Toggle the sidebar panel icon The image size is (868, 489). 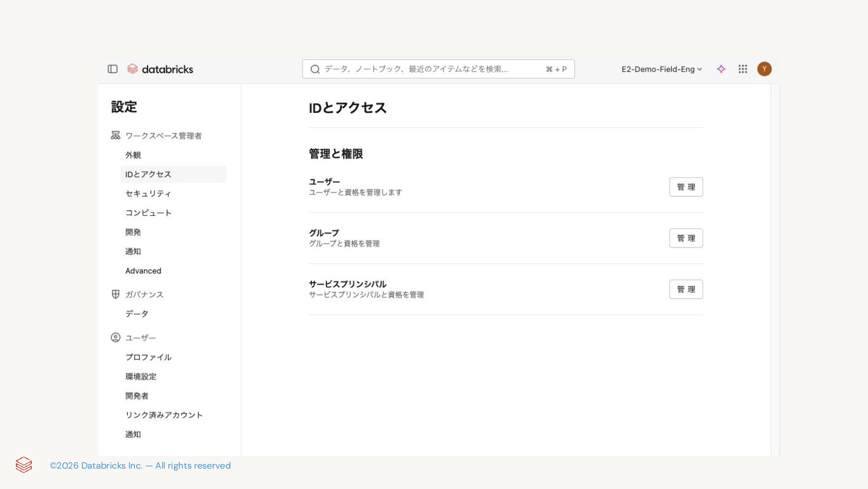pos(113,69)
